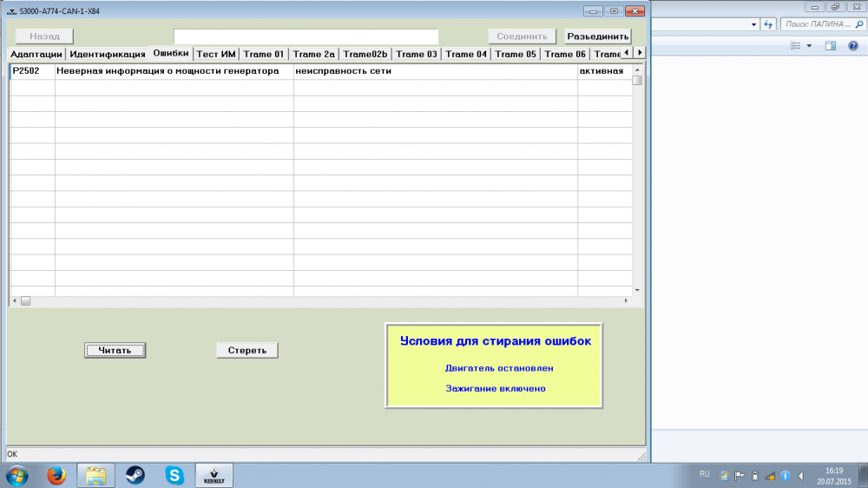The image size is (868, 488).
Task: Click the horizontal scrollbar left arrow
Action: 15,300
